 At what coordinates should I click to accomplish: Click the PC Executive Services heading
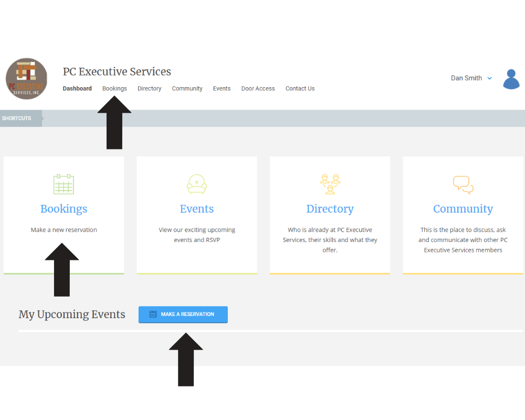tap(117, 71)
